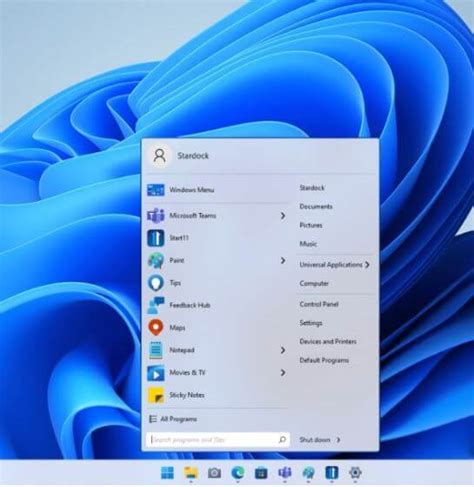
Task: Expand the Universal Applications chevron
Action: coord(367,265)
